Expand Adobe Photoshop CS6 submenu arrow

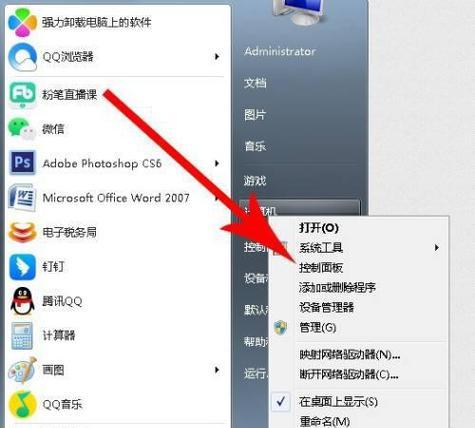tap(217, 163)
